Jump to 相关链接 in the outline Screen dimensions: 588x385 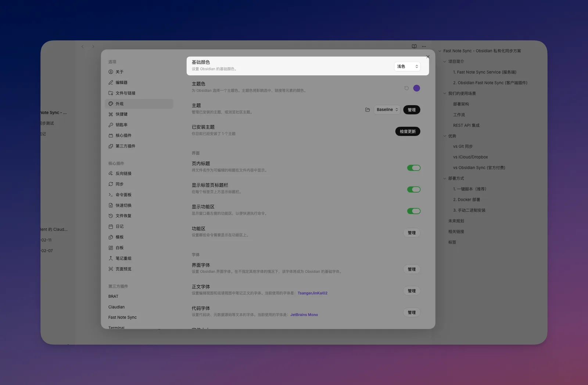pyautogui.click(x=456, y=232)
